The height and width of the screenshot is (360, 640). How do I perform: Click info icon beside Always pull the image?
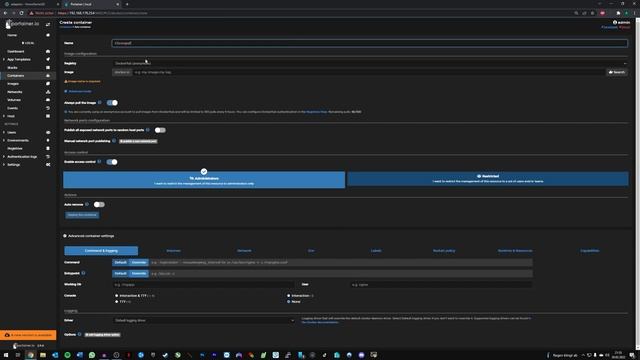point(100,102)
